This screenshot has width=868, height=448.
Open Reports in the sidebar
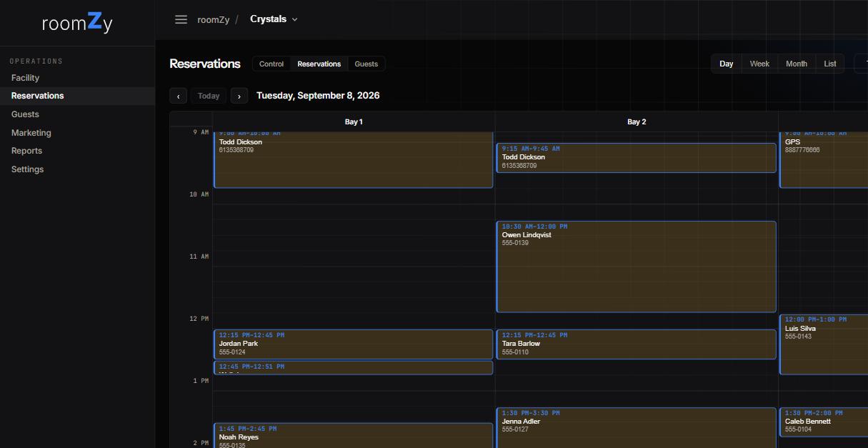click(77, 151)
